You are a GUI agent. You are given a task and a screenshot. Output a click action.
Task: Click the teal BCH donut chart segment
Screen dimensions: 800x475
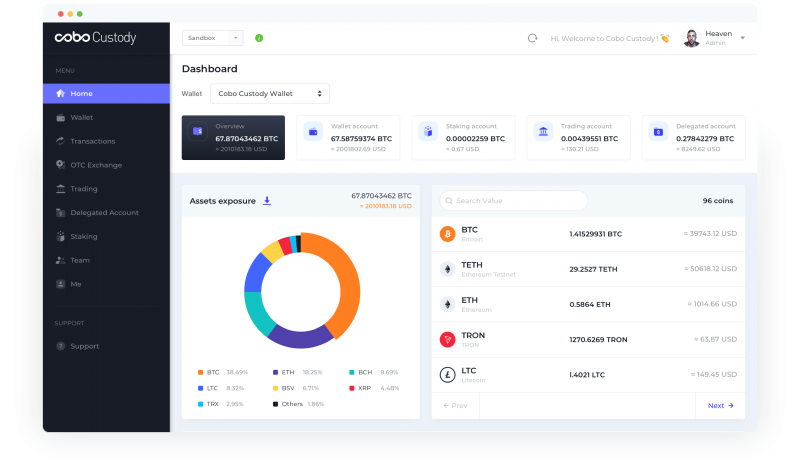pyautogui.click(x=257, y=314)
